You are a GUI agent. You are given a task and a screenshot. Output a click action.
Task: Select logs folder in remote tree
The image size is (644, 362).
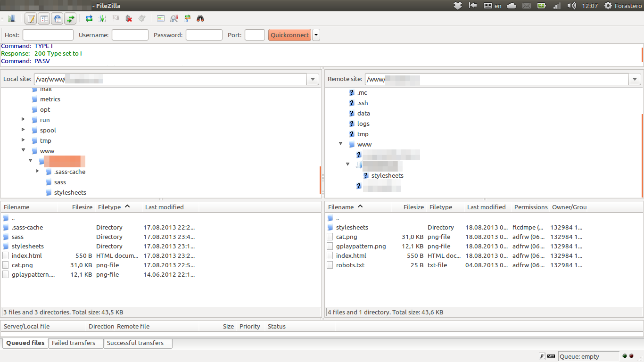(x=363, y=123)
